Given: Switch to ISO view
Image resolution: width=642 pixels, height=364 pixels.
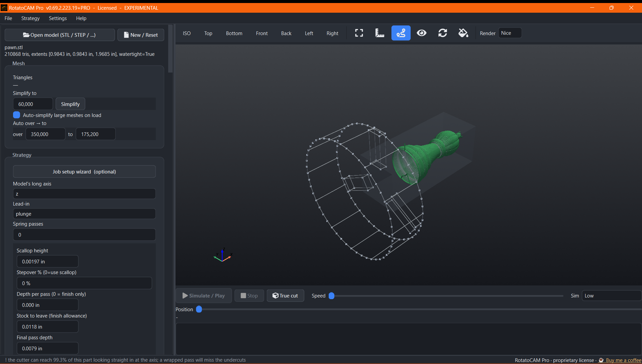Looking at the screenshot, I should click(x=187, y=33).
